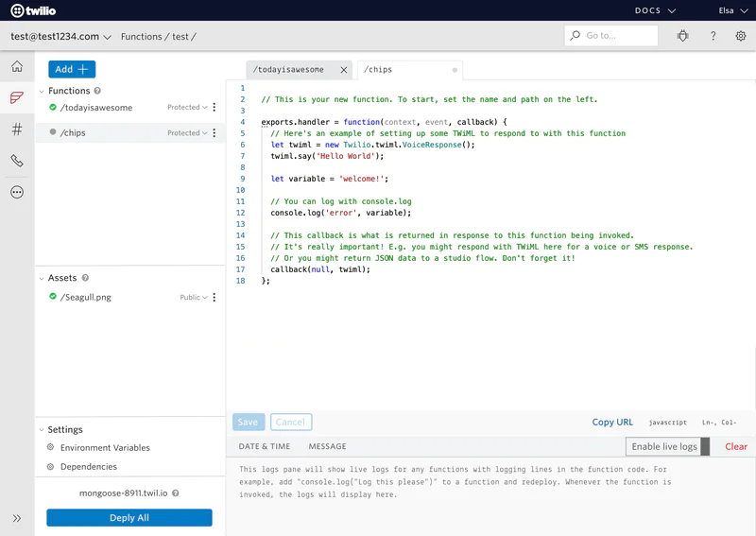Viewport: 756px width, 536px height.
Task: Collapse the Assets section
Action: pyautogui.click(x=42, y=279)
